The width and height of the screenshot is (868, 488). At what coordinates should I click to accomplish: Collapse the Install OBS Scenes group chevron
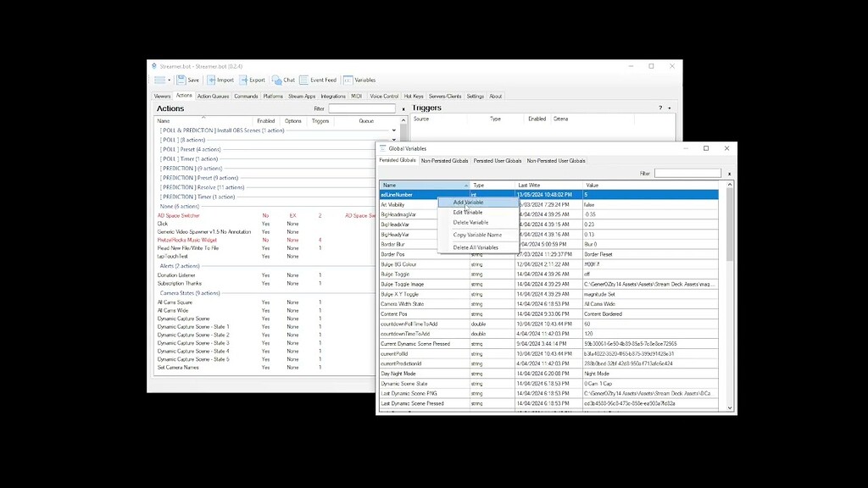click(393, 130)
